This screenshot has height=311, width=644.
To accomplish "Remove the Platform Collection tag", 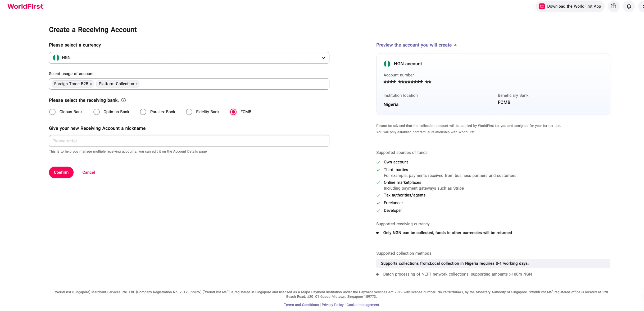I will point(137,84).
